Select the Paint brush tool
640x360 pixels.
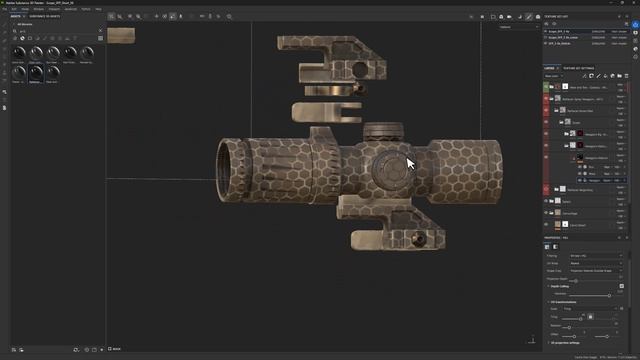(4, 25)
